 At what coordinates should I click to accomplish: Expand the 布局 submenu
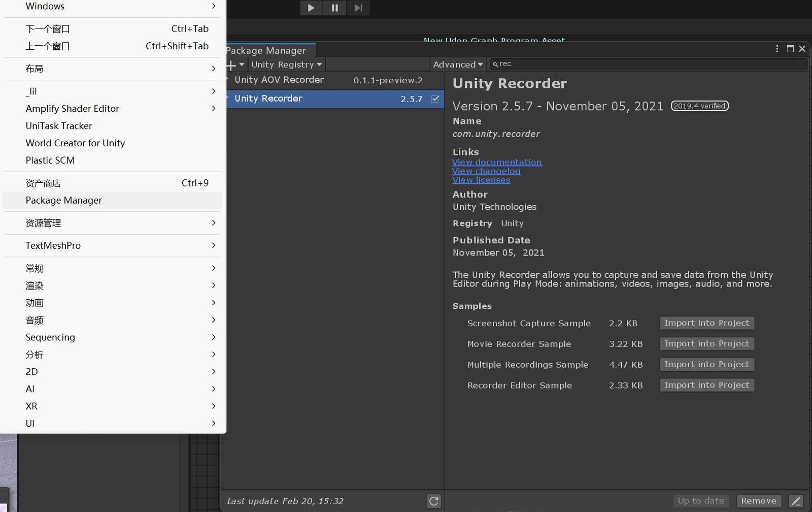point(113,69)
